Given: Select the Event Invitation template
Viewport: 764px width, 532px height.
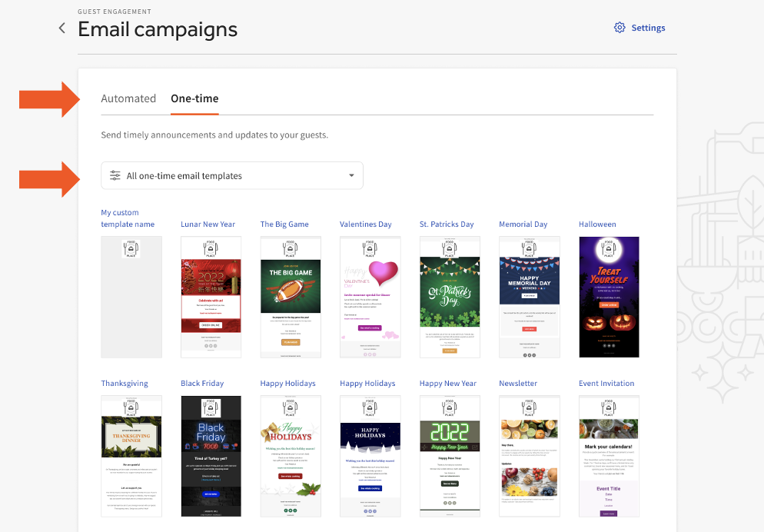Looking at the screenshot, I should pos(609,455).
